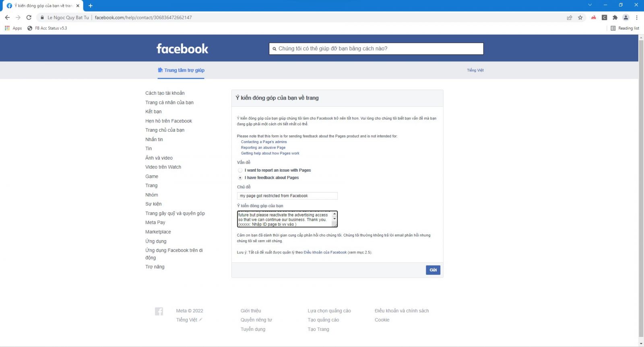The width and height of the screenshot is (644, 347).
Task: Open Video trên Watch topic
Action: (x=163, y=167)
